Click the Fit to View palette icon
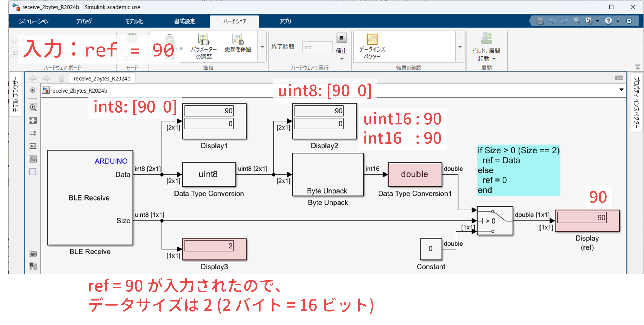The image size is (644, 325). pyautogui.click(x=33, y=120)
